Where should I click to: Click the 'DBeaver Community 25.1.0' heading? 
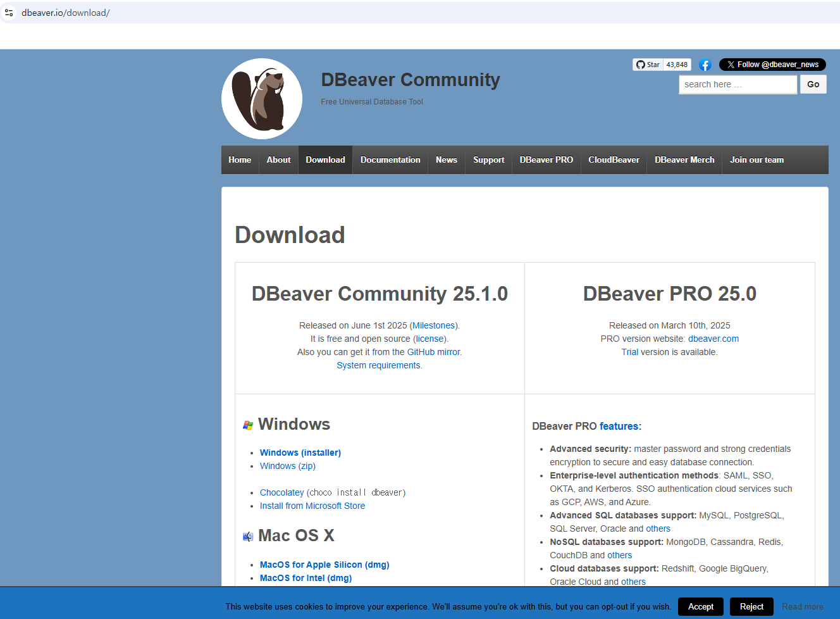click(x=380, y=294)
